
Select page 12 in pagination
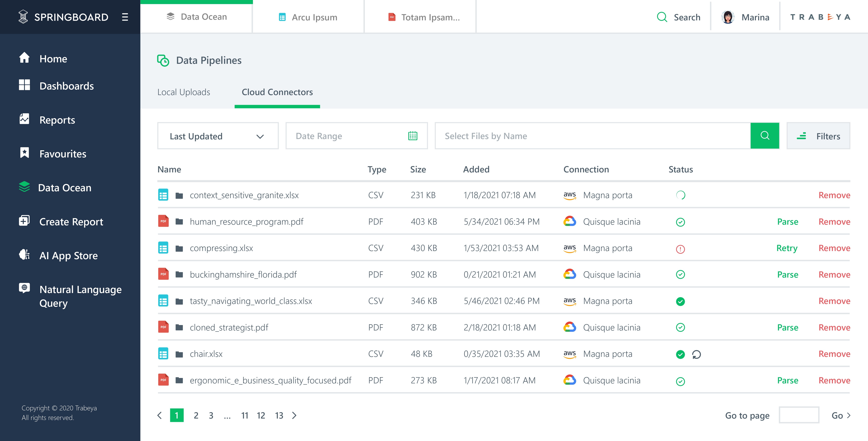pyautogui.click(x=261, y=415)
